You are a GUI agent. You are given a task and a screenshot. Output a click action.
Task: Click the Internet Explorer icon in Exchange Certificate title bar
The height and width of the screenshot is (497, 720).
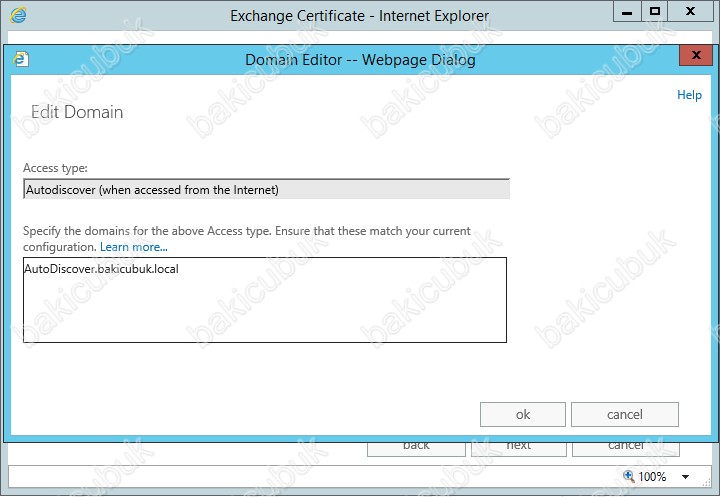[x=18, y=15]
